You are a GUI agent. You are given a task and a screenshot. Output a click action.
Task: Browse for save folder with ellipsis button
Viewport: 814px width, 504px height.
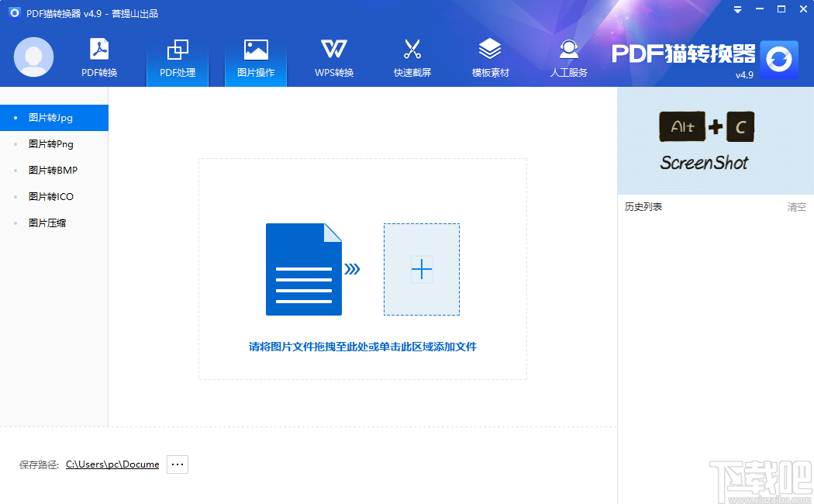pos(178,464)
